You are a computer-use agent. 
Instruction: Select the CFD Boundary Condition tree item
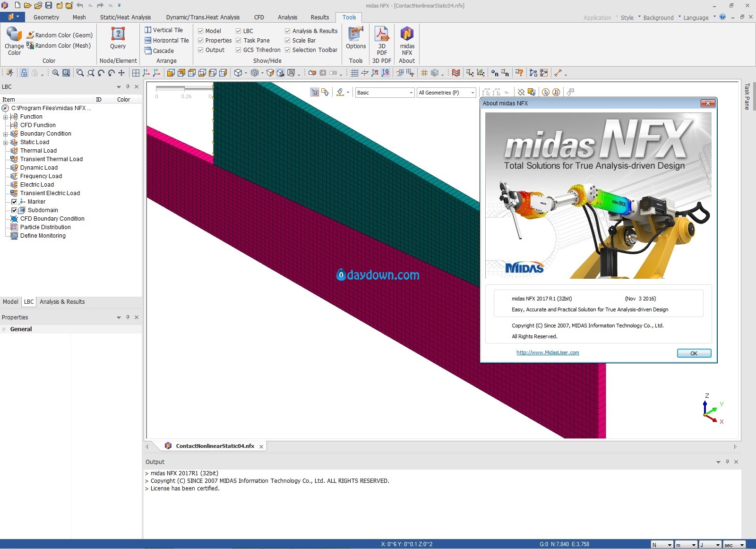pyautogui.click(x=52, y=218)
